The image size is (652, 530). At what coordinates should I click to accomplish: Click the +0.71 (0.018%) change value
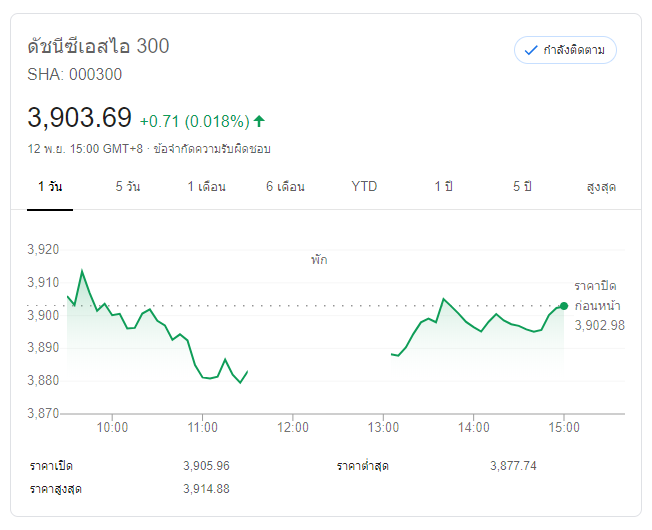(194, 121)
